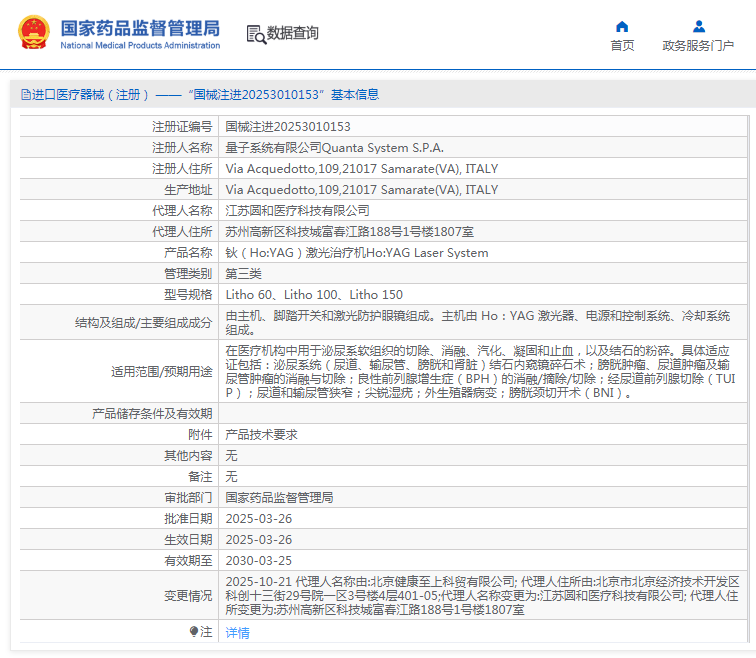Viewport: 756px width, 658px height.
Task: Click the 数据查询 heading text
Action: point(293,34)
